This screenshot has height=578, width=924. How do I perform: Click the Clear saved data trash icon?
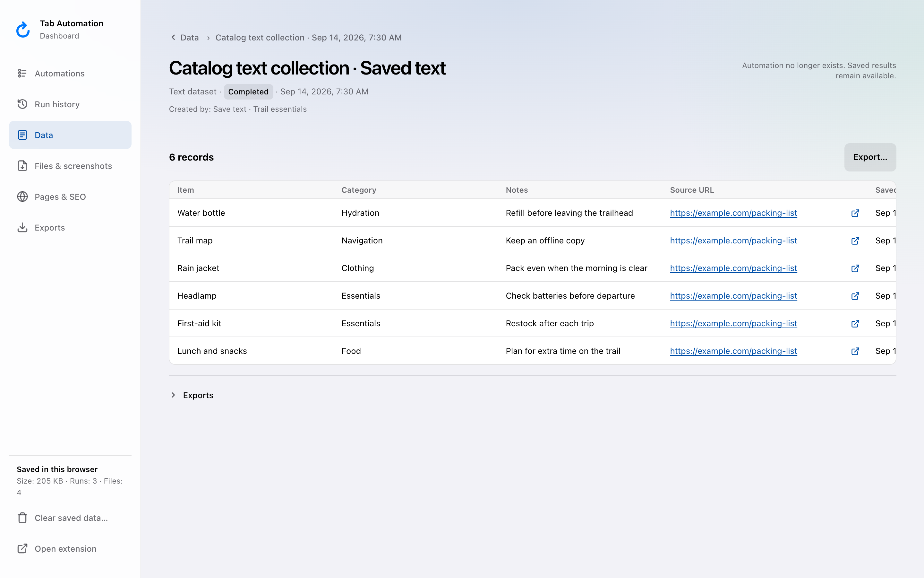pos(22,518)
